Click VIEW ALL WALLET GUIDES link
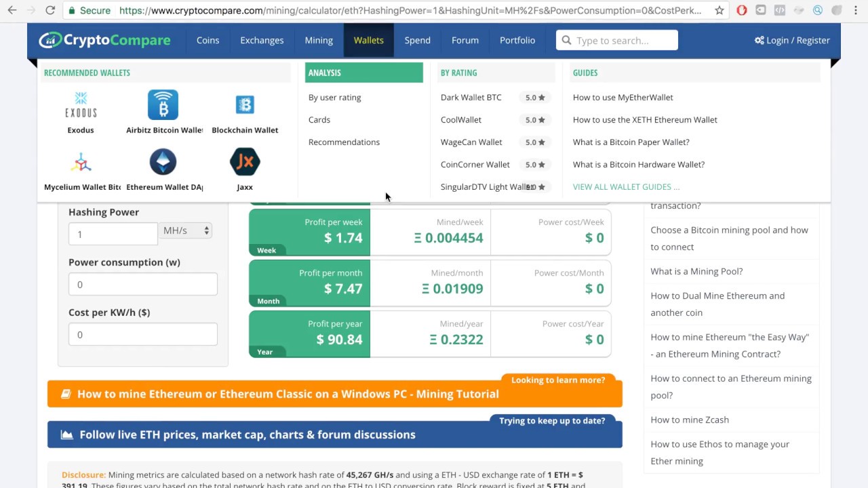 [626, 186]
